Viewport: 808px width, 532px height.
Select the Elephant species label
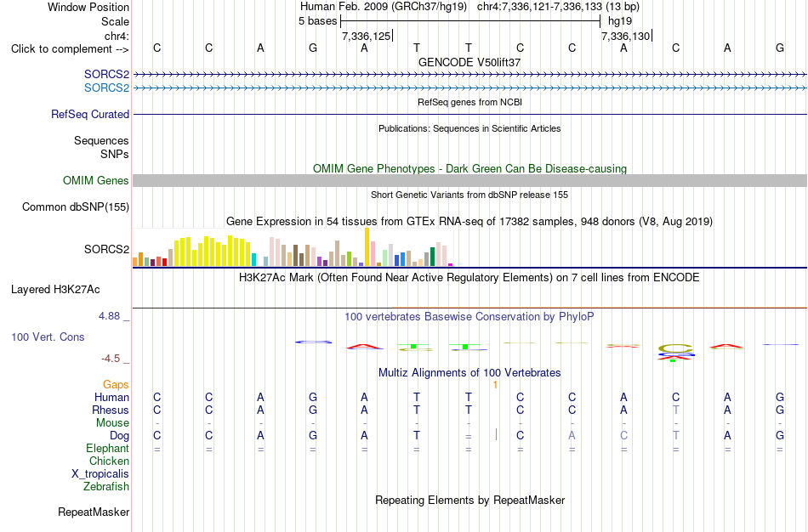pyautogui.click(x=108, y=448)
